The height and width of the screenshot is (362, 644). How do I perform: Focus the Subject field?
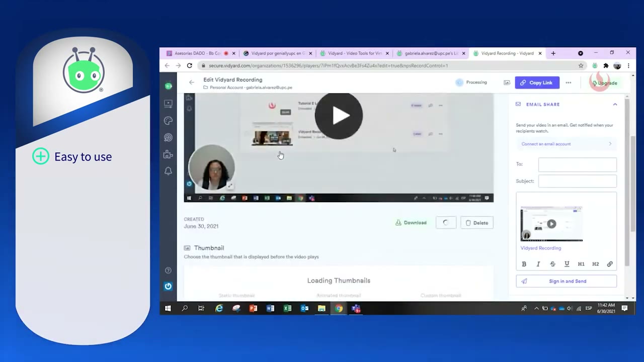click(578, 181)
